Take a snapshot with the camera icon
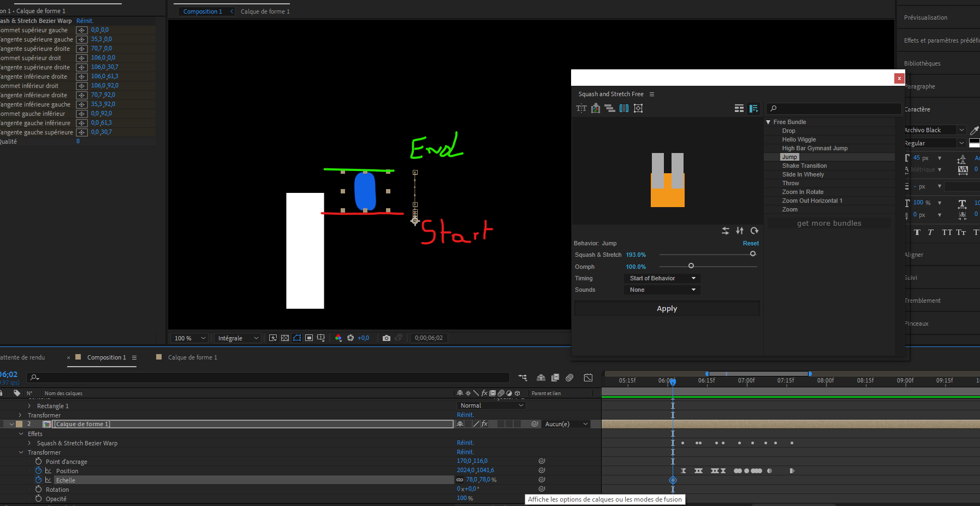Screen dimensions: 980x506 (387, 338)
